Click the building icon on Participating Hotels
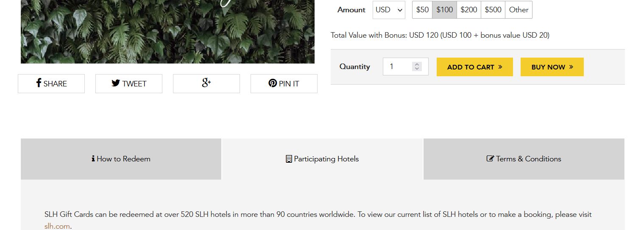644x230 pixels. (x=289, y=159)
